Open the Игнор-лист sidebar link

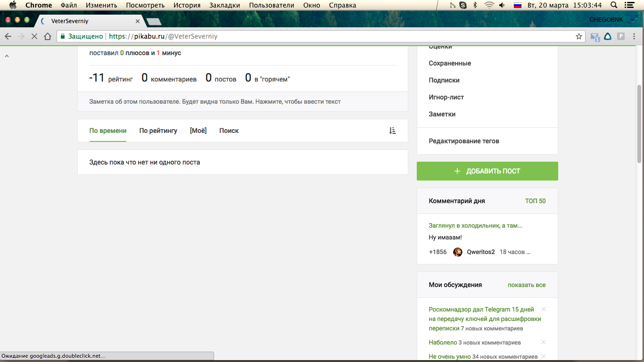446,97
